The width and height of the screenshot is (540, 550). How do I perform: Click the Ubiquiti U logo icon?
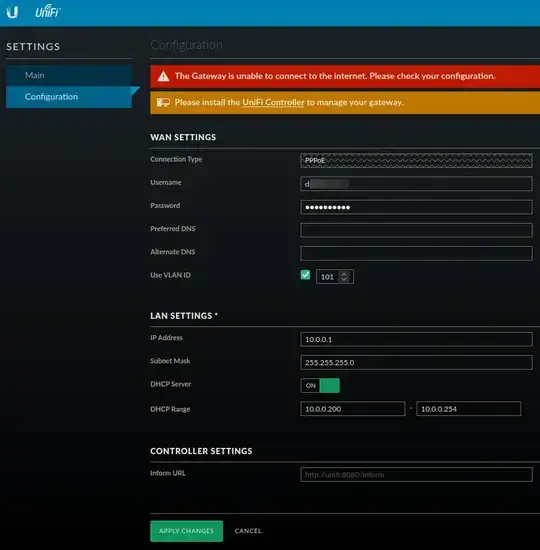pyautogui.click(x=12, y=12)
